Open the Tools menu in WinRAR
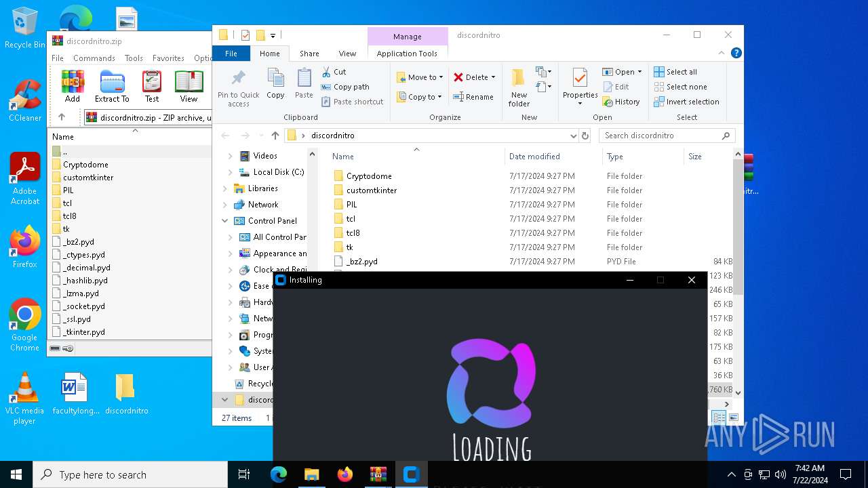This screenshot has height=488, width=868. 134,58
